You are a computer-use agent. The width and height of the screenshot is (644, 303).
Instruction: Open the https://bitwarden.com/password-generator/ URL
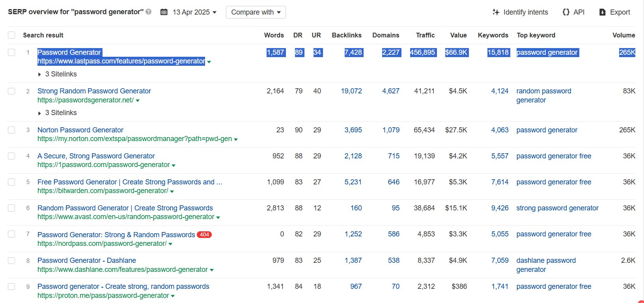(x=103, y=191)
